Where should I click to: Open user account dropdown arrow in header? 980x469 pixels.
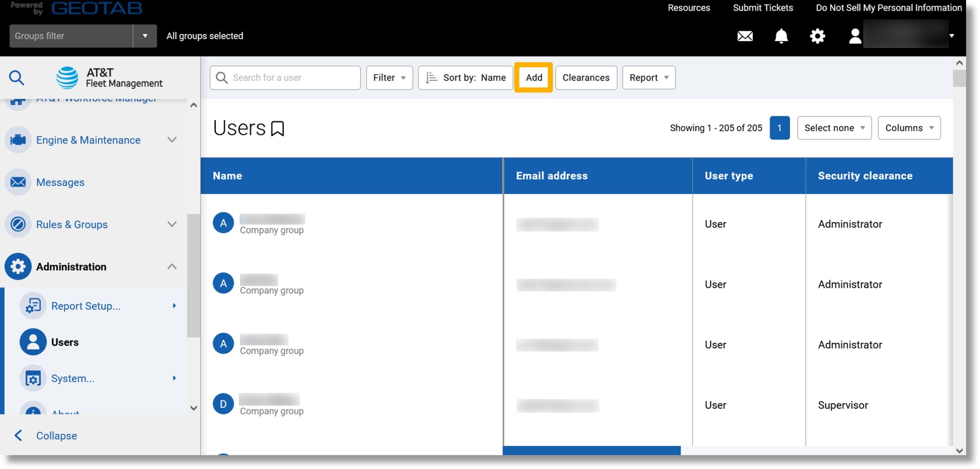coord(952,36)
